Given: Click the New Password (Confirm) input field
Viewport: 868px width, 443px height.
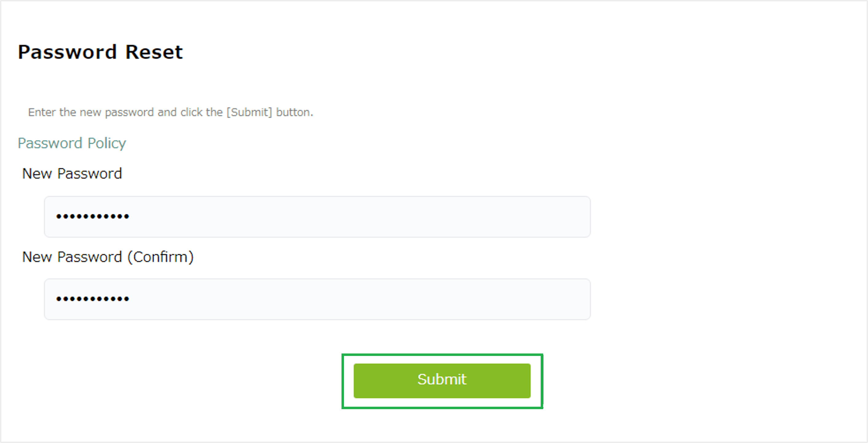Looking at the screenshot, I should click(317, 299).
